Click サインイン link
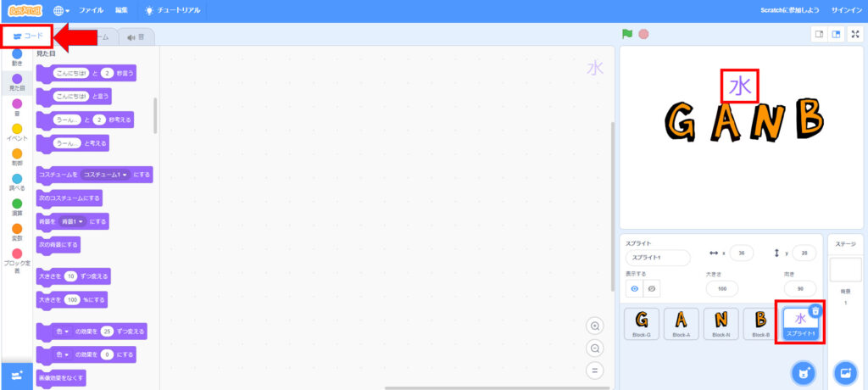The image size is (868, 390). (x=845, y=10)
